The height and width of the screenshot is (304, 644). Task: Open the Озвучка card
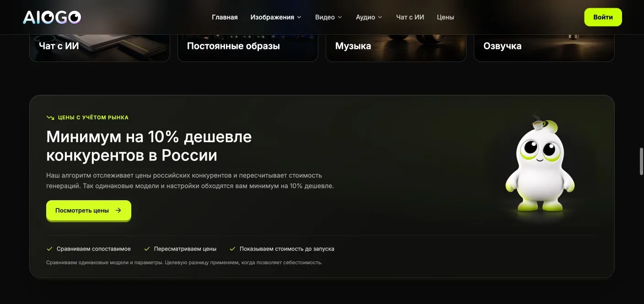tap(544, 48)
